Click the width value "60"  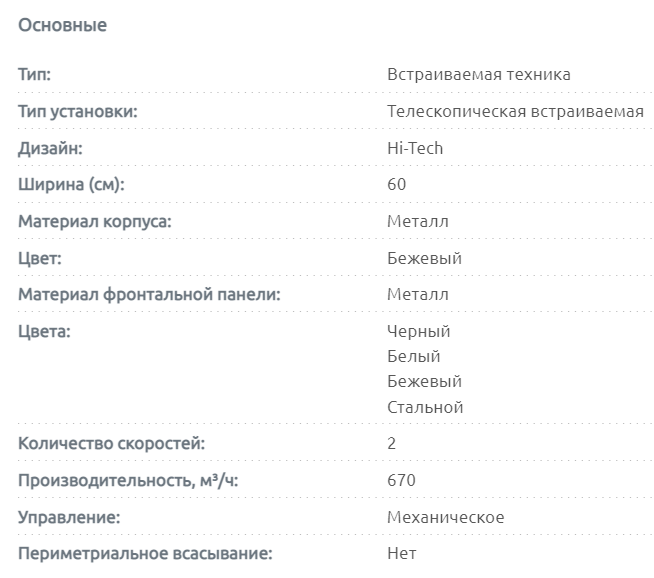[x=397, y=185]
